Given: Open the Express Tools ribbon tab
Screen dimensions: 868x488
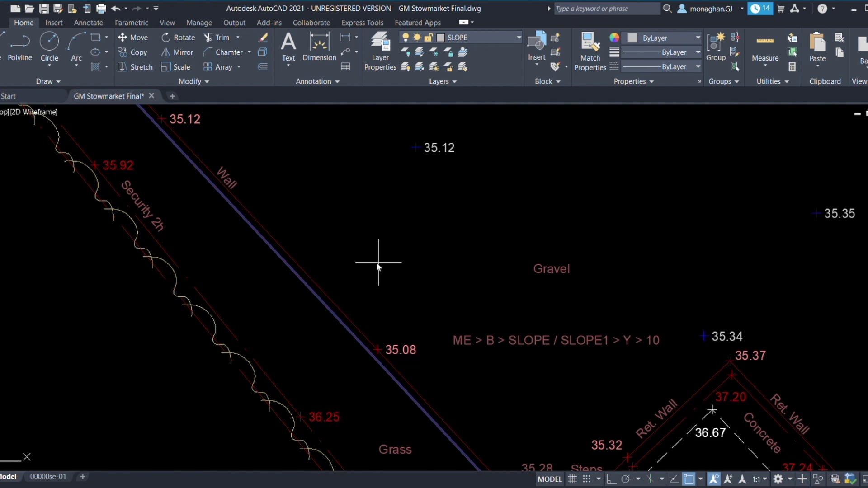Looking at the screenshot, I should [x=363, y=22].
